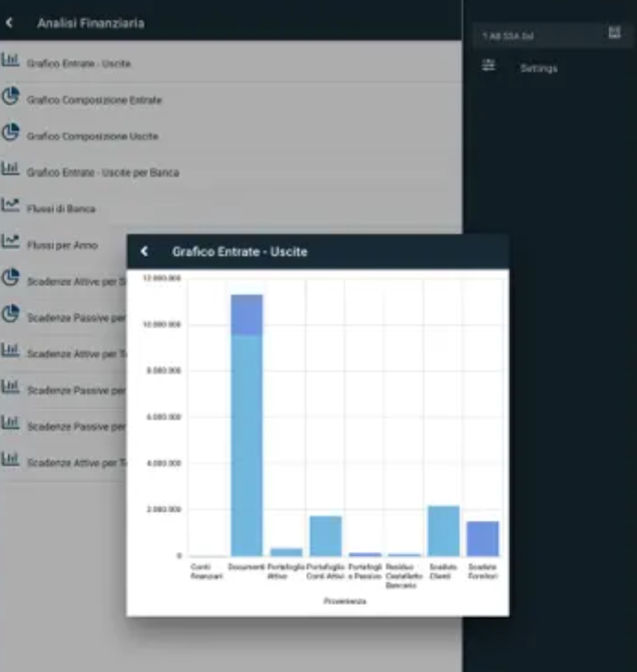Select the Portafoglio Conti Attivi bar
This screenshot has height=672, width=637.
tap(325, 536)
